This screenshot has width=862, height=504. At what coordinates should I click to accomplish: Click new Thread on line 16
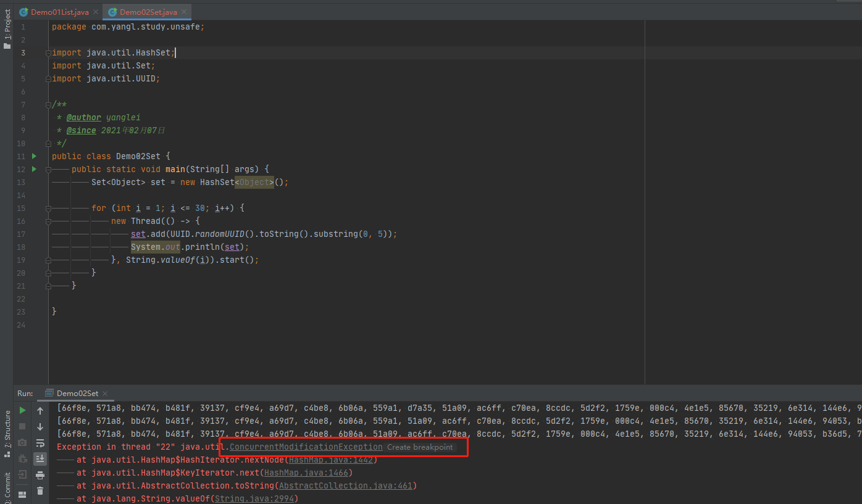point(136,221)
